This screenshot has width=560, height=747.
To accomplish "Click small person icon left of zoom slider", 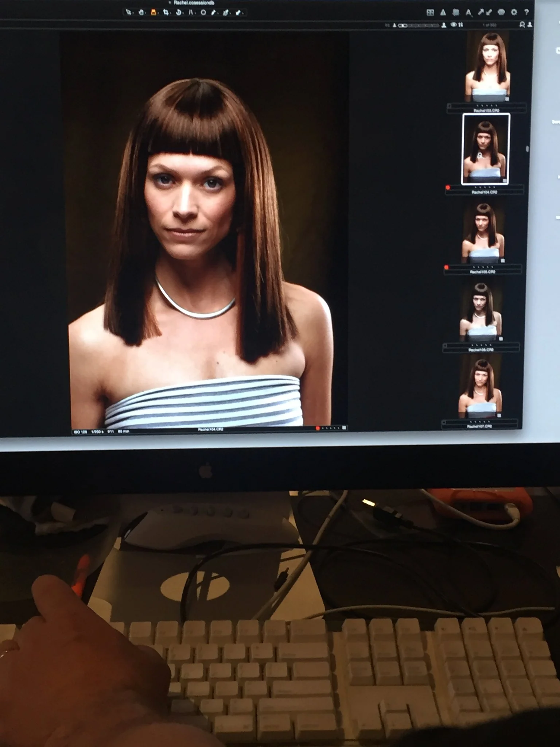I will pos(394,25).
